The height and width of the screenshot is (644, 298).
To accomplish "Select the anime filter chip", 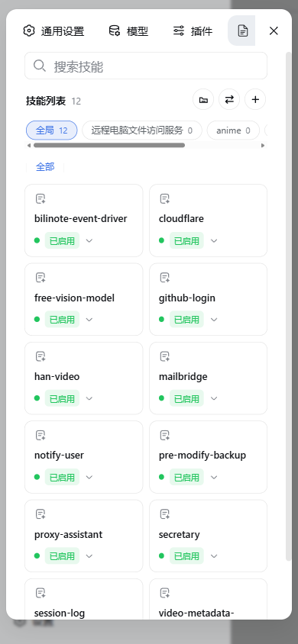I will (x=233, y=130).
